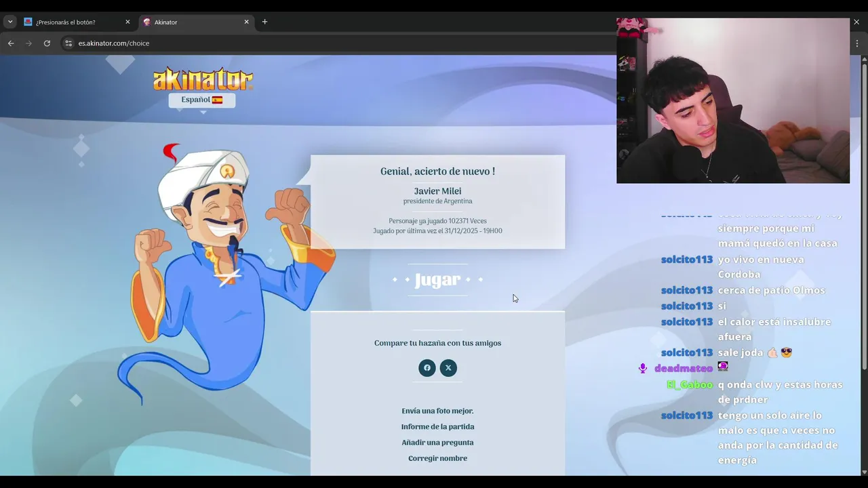This screenshot has width=868, height=488.
Task: Click the Akinator logo
Action: click(203, 79)
